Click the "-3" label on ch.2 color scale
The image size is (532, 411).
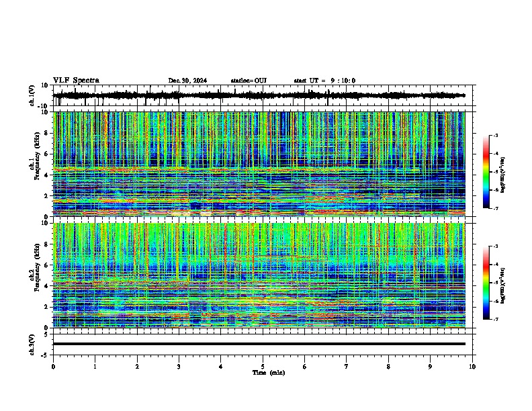click(x=496, y=246)
